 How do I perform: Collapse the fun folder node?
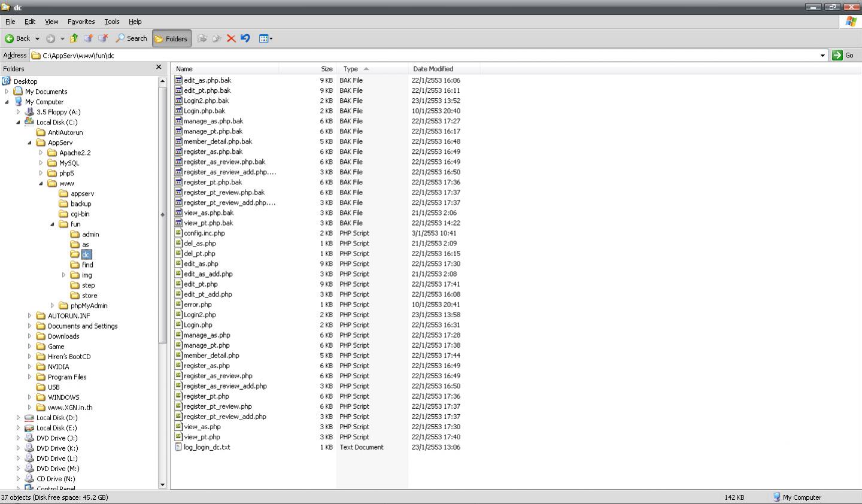[52, 224]
